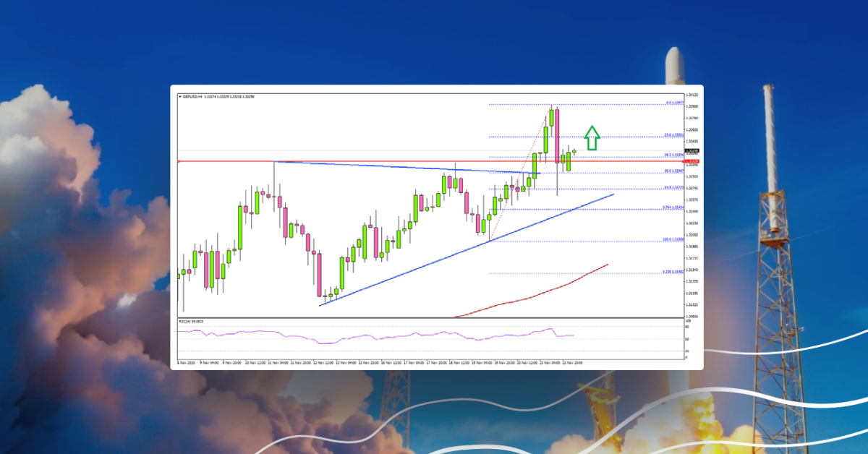Click the 100.0 1.31956 Fibonacci label
868x454 pixels.
click(x=673, y=239)
